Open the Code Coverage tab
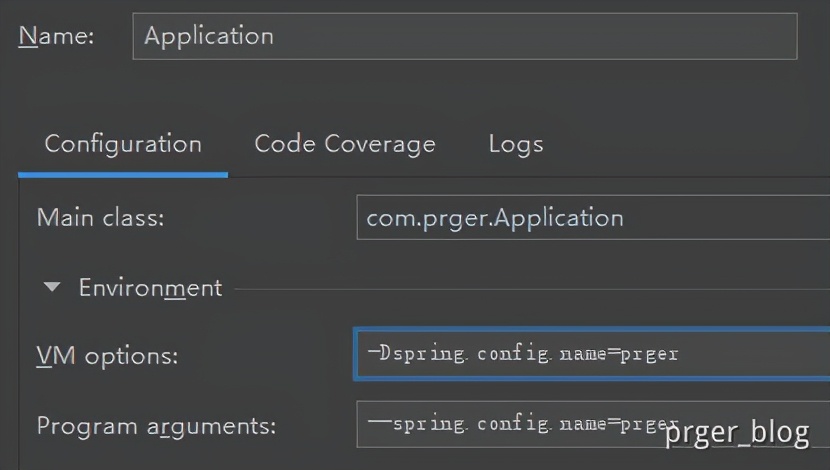 tap(345, 144)
